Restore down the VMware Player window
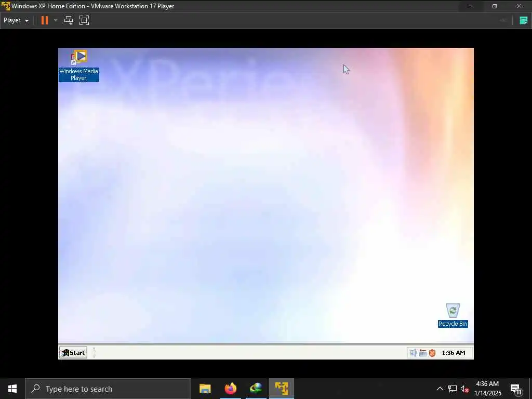The height and width of the screenshot is (399, 532). 495,6
